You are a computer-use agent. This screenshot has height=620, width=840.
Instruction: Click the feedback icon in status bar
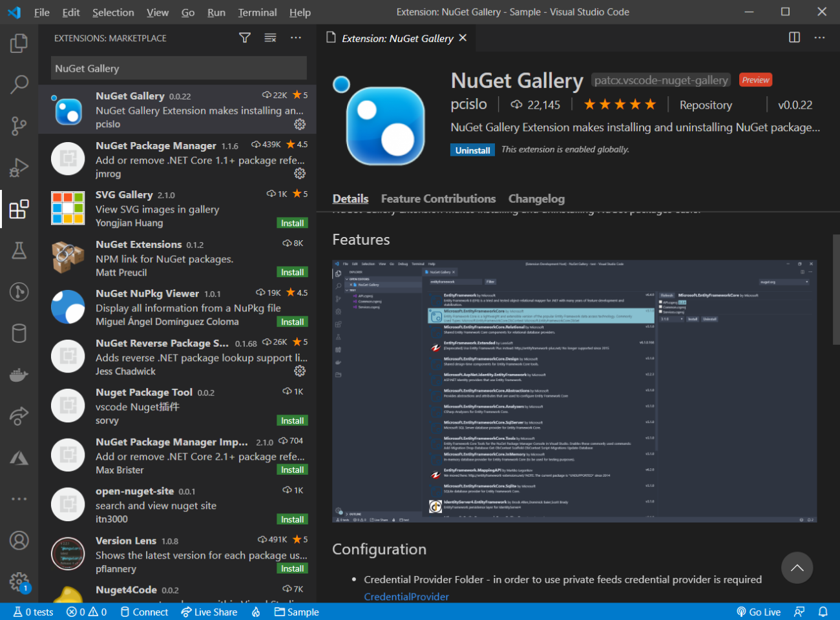point(799,612)
